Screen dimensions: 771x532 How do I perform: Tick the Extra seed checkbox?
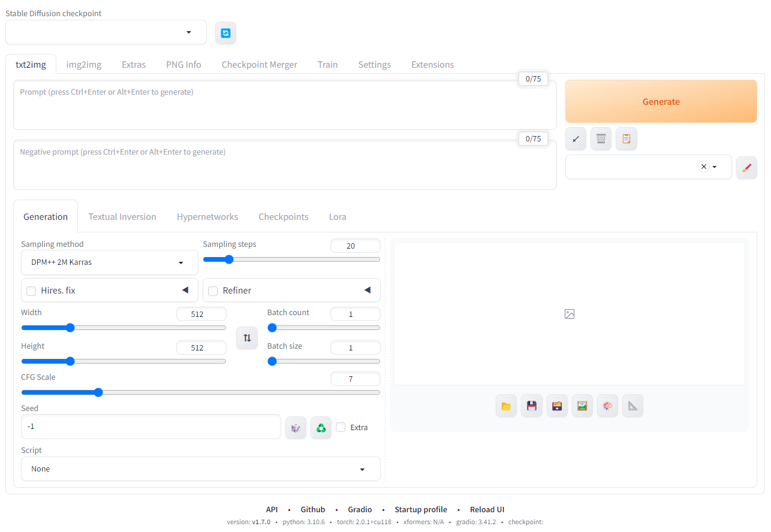(x=341, y=427)
